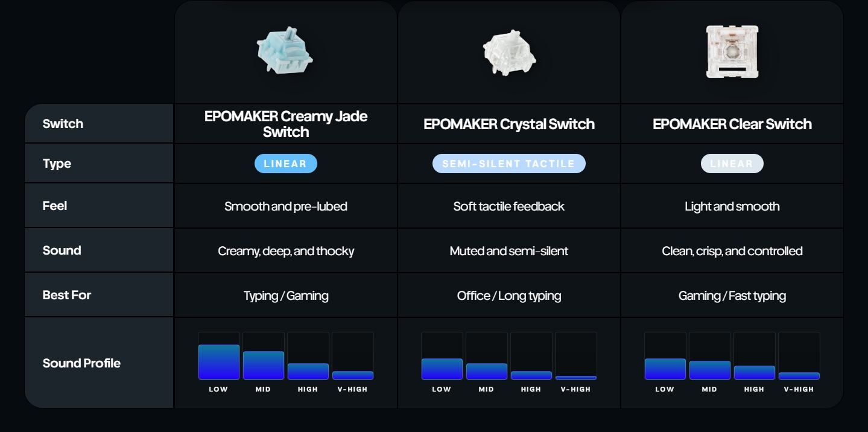Click the LINEAR badge under Creamy Jade Switch
This screenshot has height=432, width=868.
[x=286, y=164]
